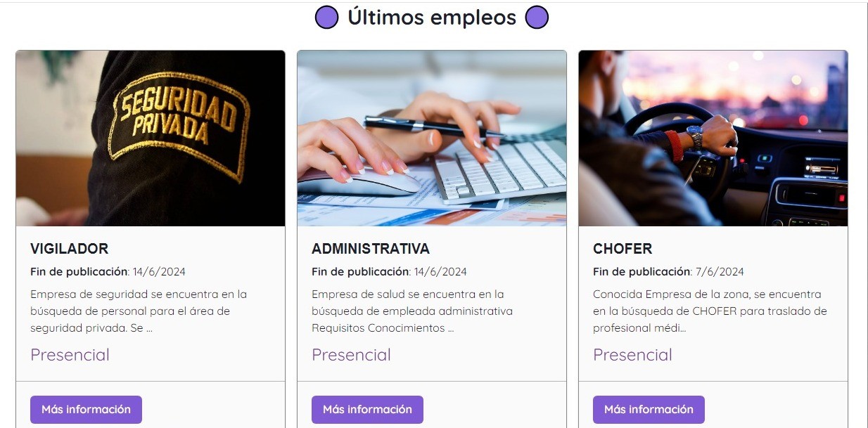This screenshot has width=868, height=428.
Task: Click CHOFER publication end date 7/6/2024
Action: 720,272
